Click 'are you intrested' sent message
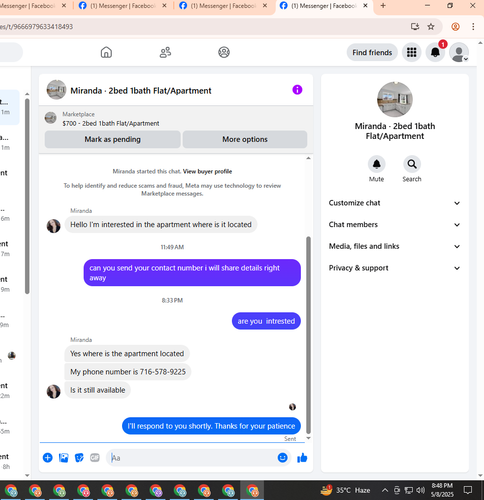 point(266,321)
